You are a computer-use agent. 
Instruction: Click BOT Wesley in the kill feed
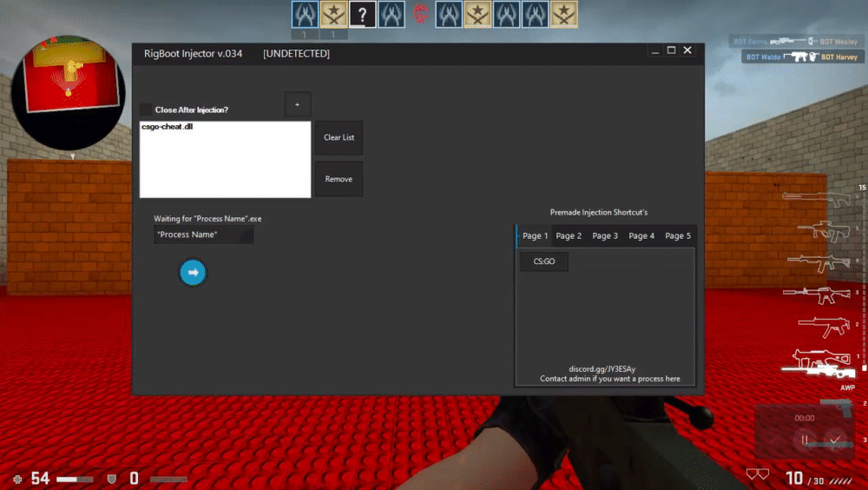point(838,42)
